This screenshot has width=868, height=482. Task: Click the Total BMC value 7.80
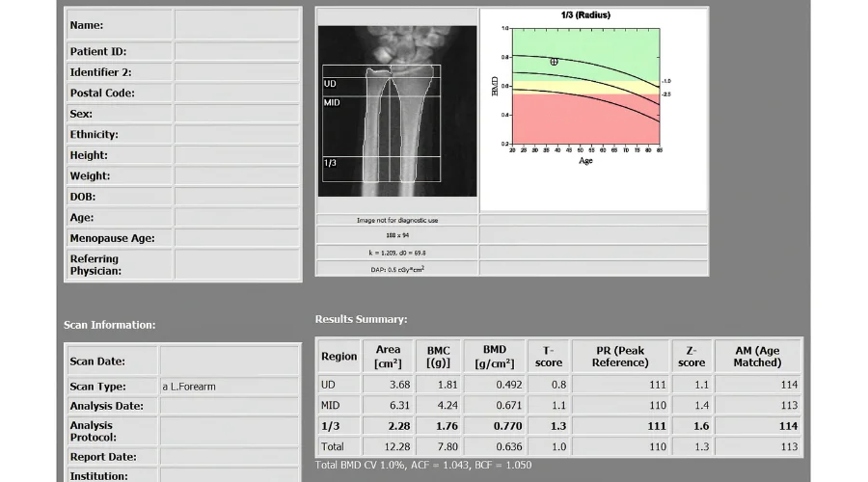[448, 446]
